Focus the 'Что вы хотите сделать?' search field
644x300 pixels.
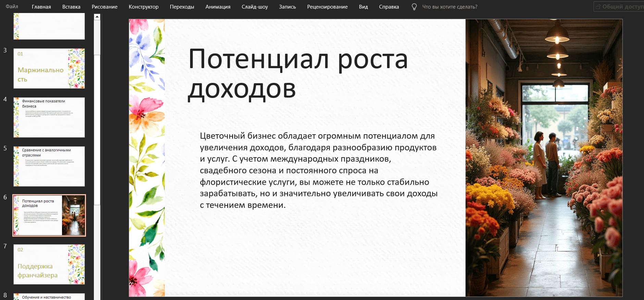click(x=449, y=7)
